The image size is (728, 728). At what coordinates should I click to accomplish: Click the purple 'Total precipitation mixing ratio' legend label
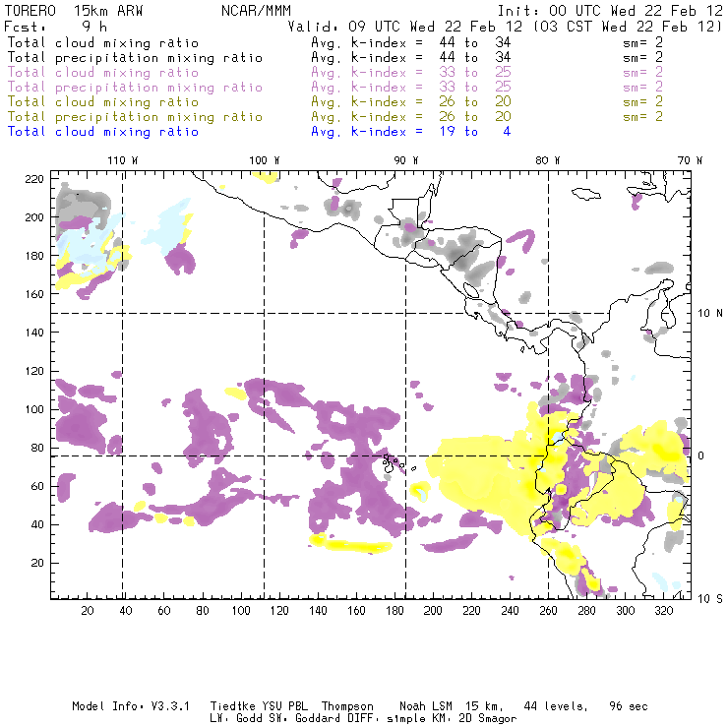click(x=135, y=87)
